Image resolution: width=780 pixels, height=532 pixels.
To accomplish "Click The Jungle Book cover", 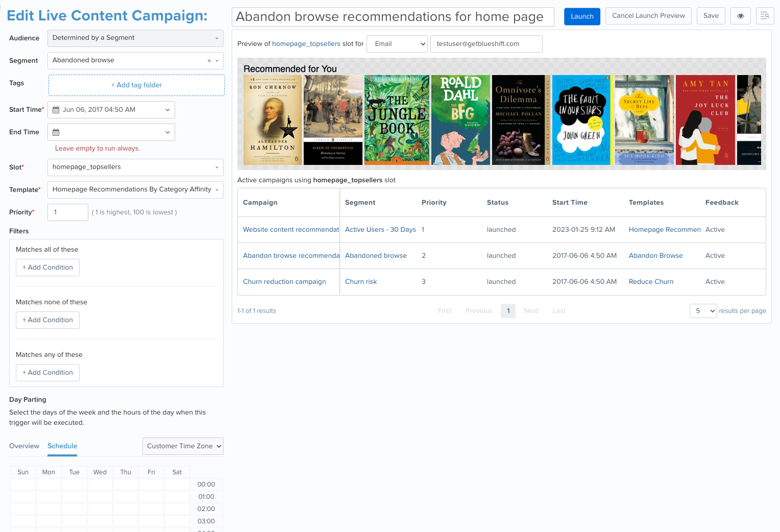I will (397, 120).
